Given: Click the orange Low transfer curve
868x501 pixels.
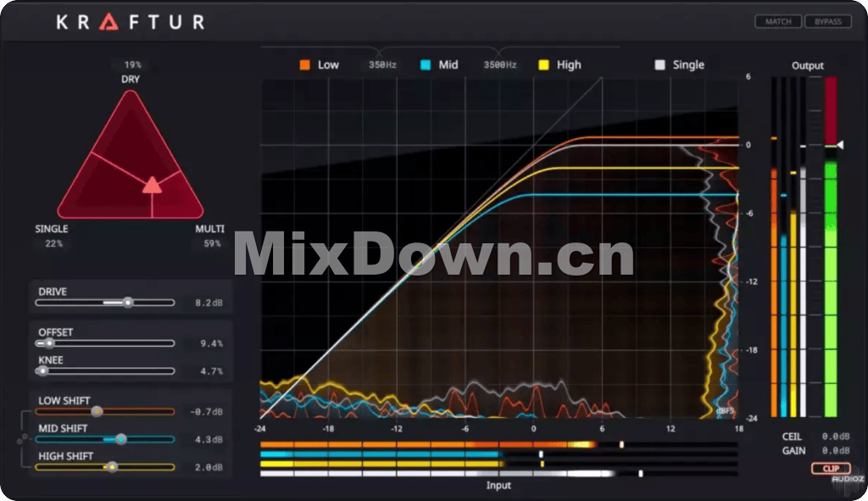Looking at the screenshot, I should click(654, 136).
